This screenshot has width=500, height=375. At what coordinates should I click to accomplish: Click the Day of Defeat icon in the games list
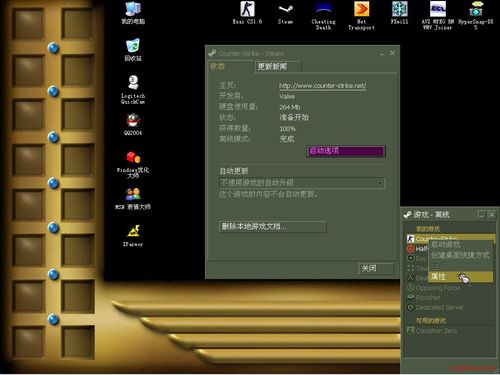pyautogui.click(x=411, y=258)
